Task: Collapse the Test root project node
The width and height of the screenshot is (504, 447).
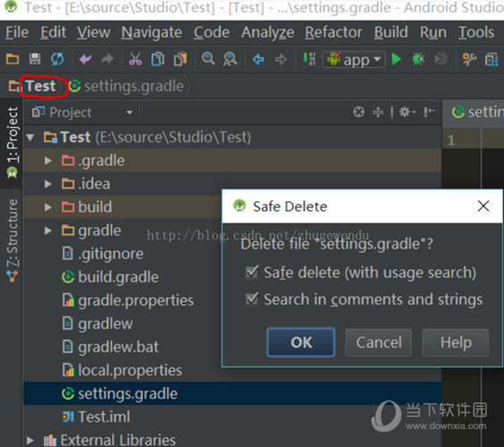Action: point(30,138)
